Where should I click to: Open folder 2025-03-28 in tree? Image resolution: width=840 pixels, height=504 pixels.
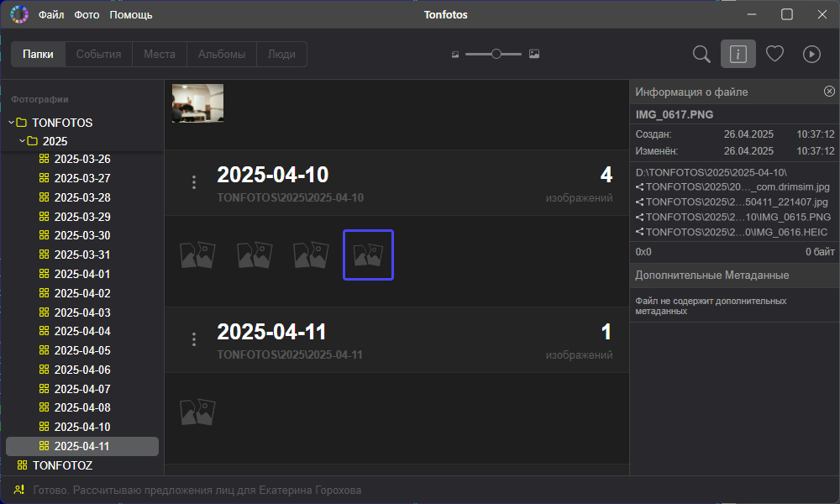click(82, 197)
